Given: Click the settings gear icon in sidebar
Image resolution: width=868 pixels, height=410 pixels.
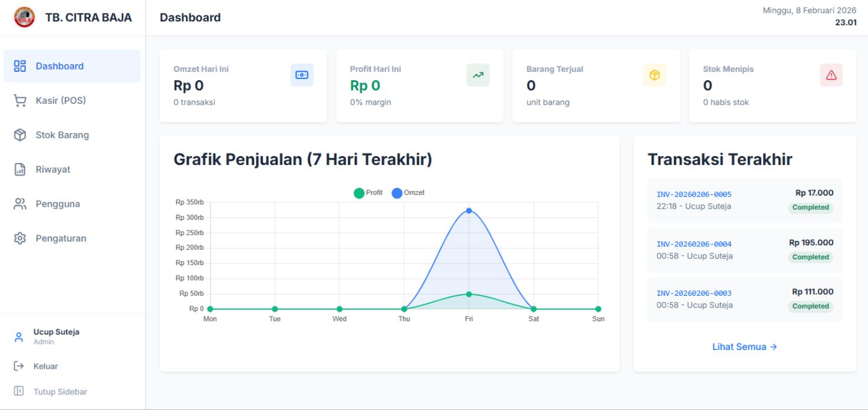Looking at the screenshot, I should [20, 239].
